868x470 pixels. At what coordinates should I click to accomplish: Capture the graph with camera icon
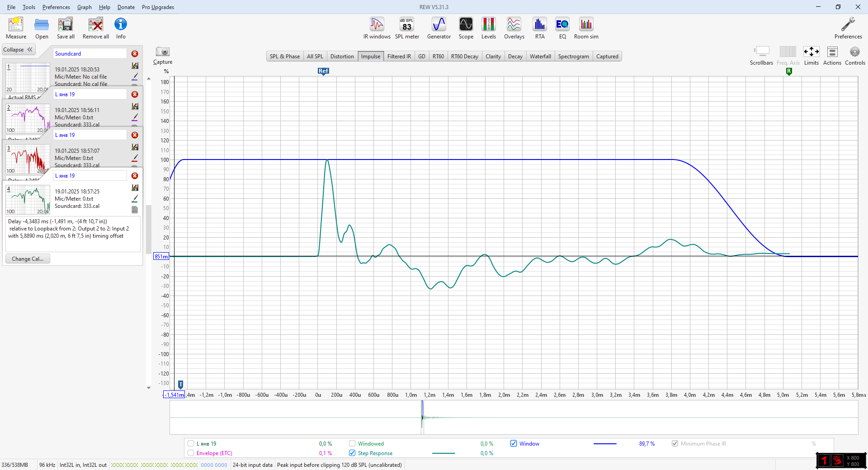[x=163, y=56]
